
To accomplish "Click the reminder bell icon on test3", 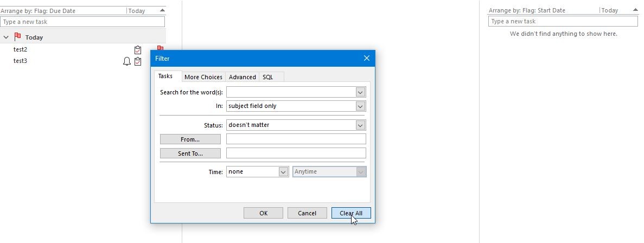I will (127, 61).
